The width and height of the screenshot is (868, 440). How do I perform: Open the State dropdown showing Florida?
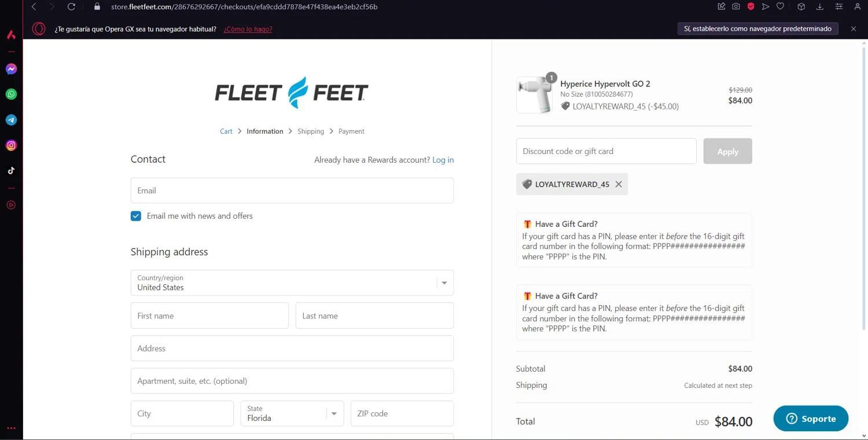pyautogui.click(x=292, y=413)
